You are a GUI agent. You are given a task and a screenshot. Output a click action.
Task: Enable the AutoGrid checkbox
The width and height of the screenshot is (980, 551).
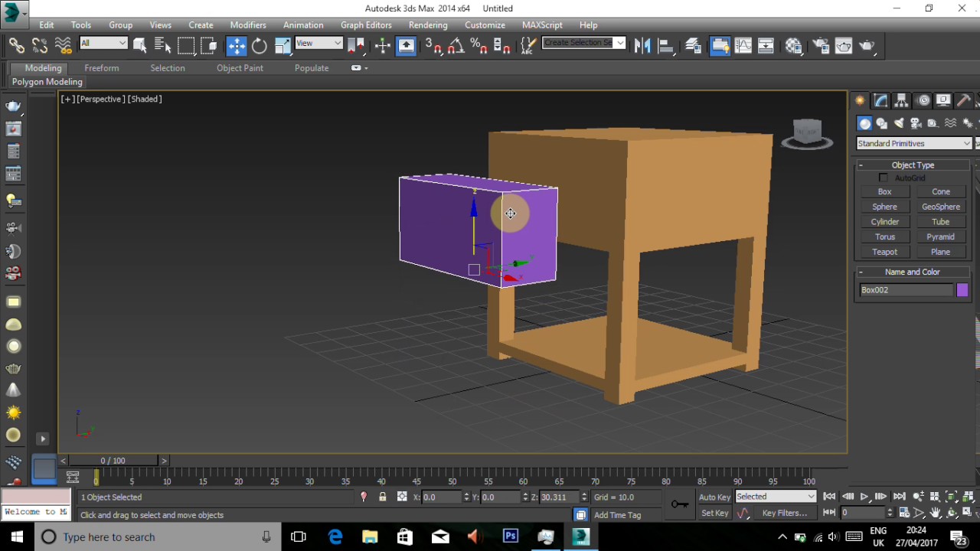tap(883, 178)
